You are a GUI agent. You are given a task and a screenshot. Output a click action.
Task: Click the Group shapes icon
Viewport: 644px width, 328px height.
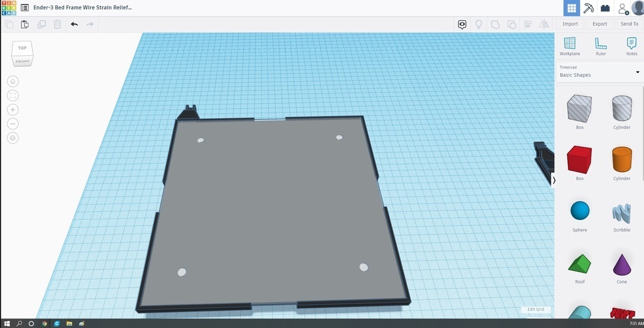496,25
